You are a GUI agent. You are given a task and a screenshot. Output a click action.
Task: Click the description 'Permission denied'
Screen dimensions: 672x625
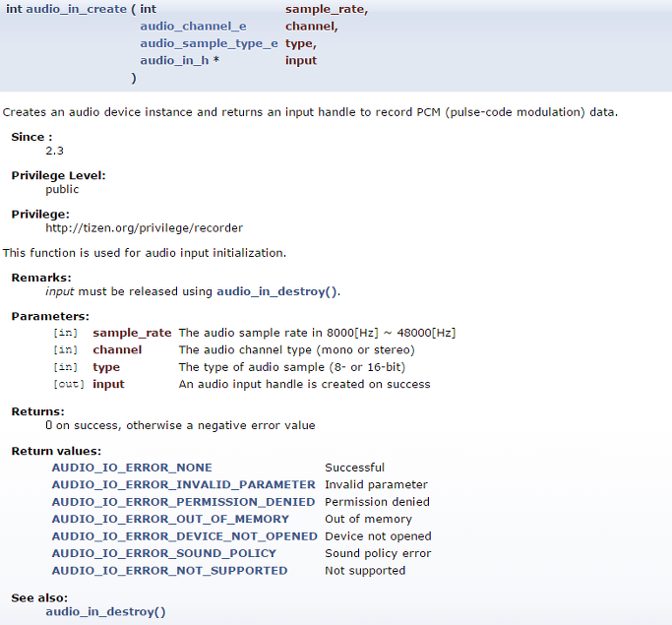point(377,502)
